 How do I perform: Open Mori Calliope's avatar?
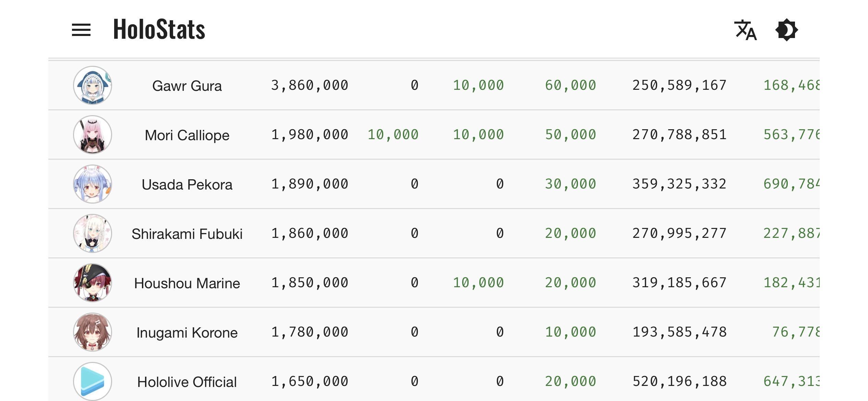coord(93,135)
